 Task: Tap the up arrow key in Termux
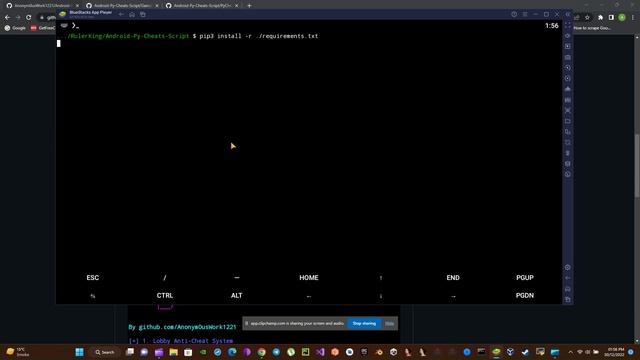pos(381,278)
